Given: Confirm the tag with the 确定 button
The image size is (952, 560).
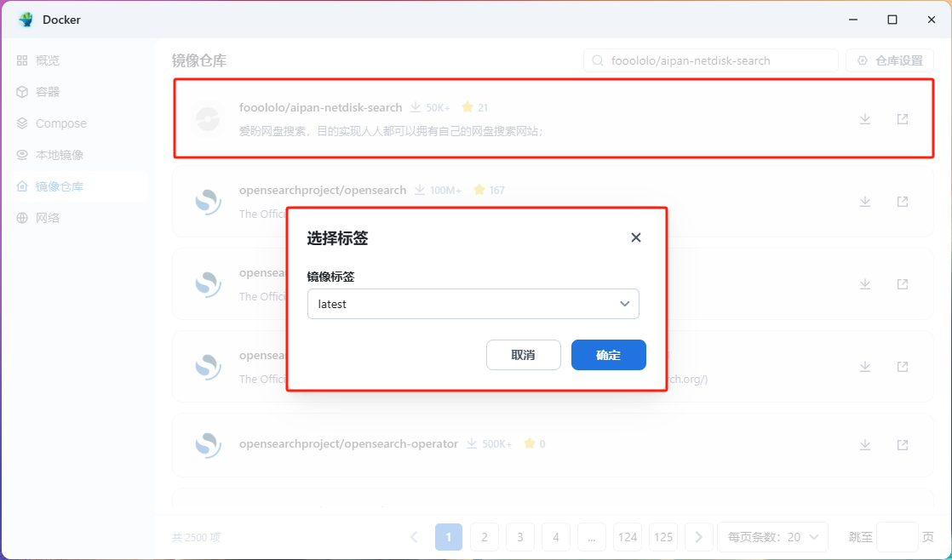Looking at the screenshot, I should click(608, 355).
